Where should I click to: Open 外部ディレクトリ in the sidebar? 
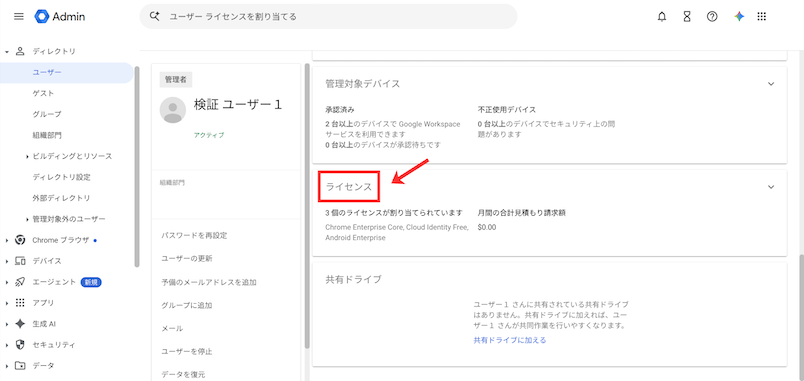pyautogui.click(x=62, y=198)
